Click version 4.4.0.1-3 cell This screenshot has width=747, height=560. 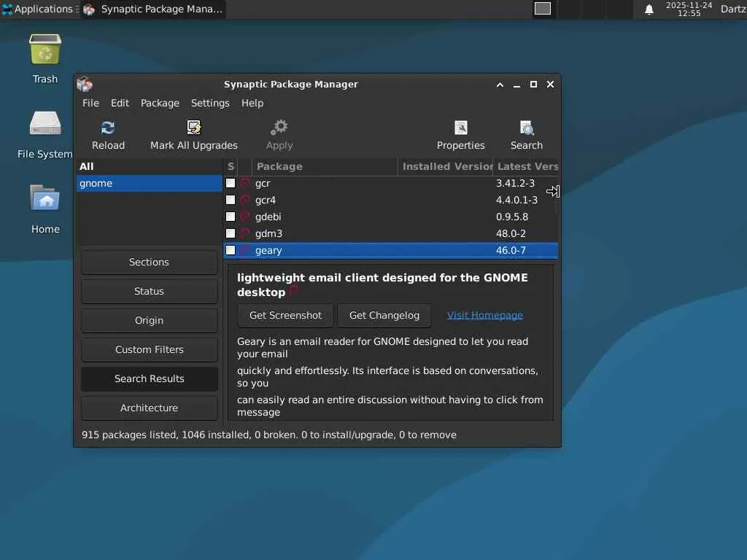click(x=516, y=200)
